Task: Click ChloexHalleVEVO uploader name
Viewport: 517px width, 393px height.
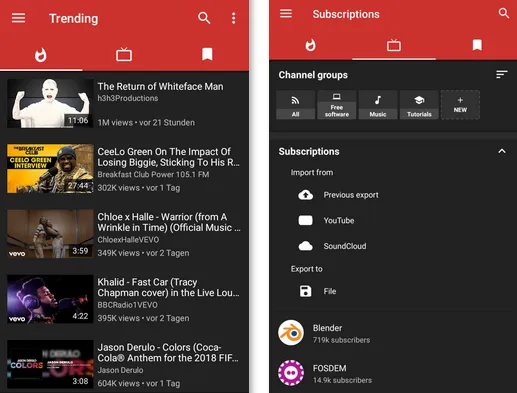Action: pos(128,240)
